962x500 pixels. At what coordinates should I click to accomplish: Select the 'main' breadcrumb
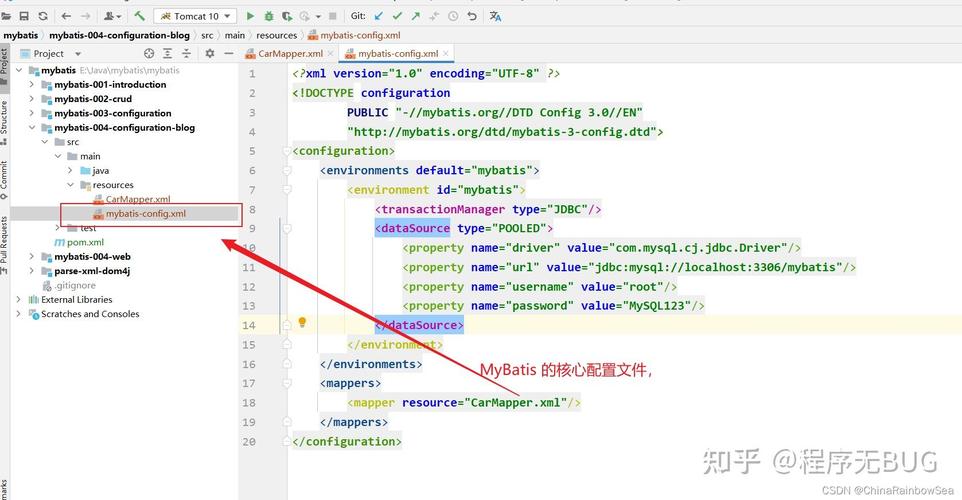234,35
